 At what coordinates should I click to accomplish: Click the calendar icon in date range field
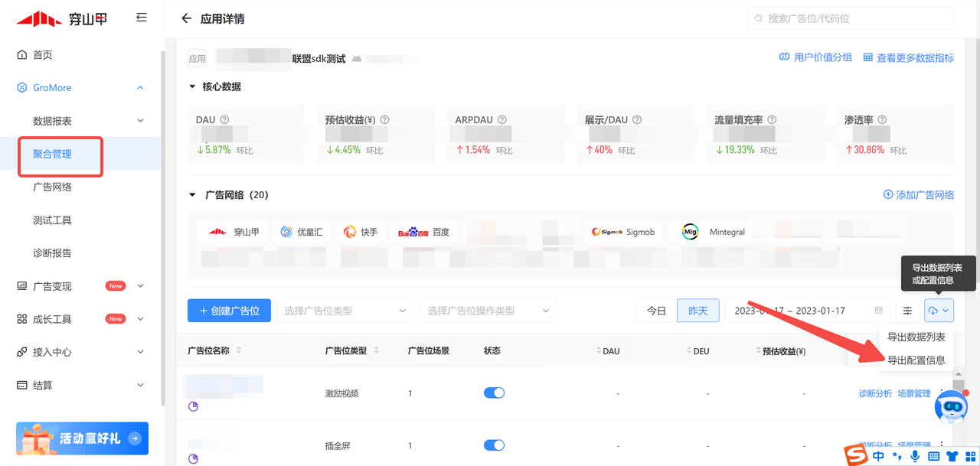879,311
